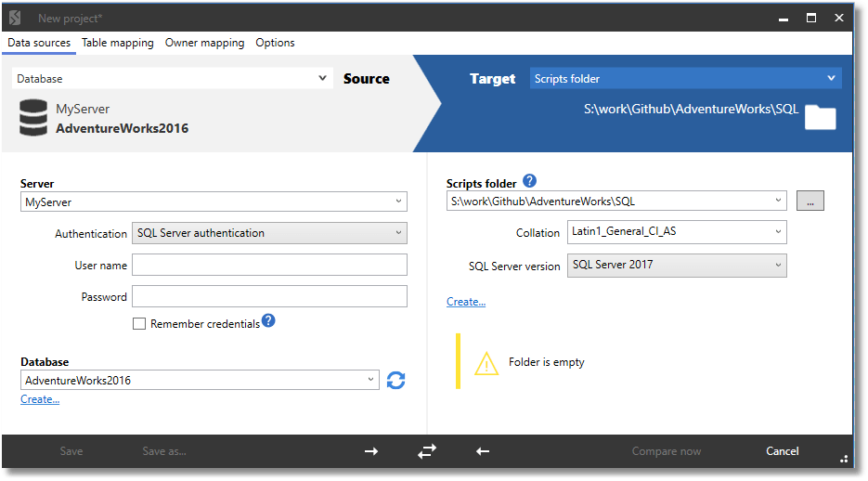Click Create link under Database
The image size is (868, 481).
point(40,399)
